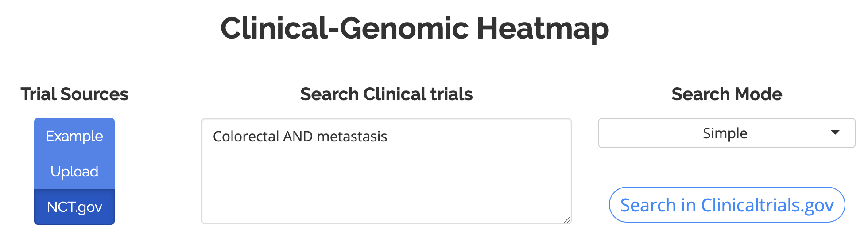Click the dropdown caret arrow beside Simple

click(835, 133)
